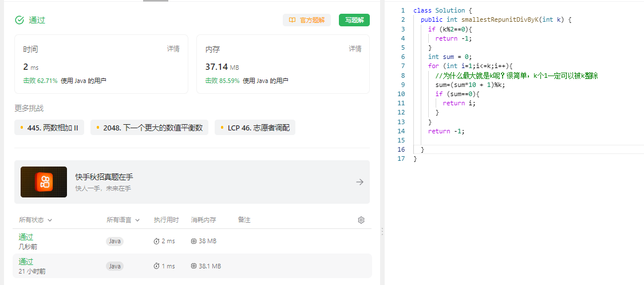Image resolution: width=644 pixels, height=285 pixels.
Task: Click the Java tag in the 1 ms row
Action: (x=115, y=266)
